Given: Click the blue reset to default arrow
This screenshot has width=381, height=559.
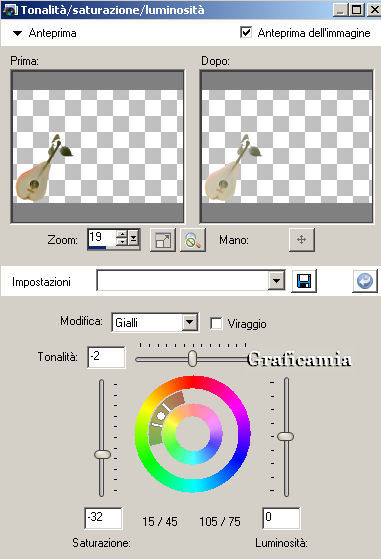Looking at the screenshot, I should point(365,281).
